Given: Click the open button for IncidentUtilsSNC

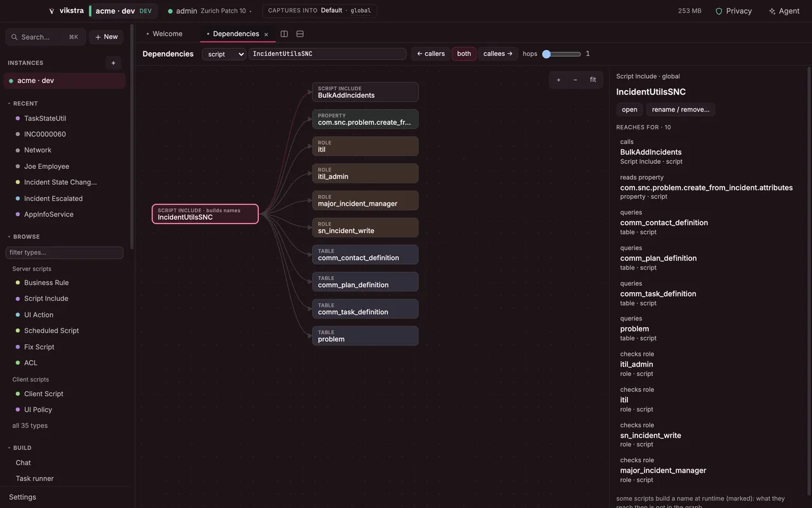Looking at the screenshot, I should tap(630, 109).
